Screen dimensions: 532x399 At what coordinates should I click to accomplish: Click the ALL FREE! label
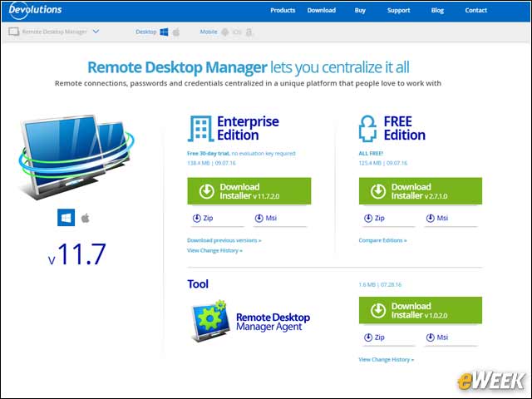coord(371,153)
